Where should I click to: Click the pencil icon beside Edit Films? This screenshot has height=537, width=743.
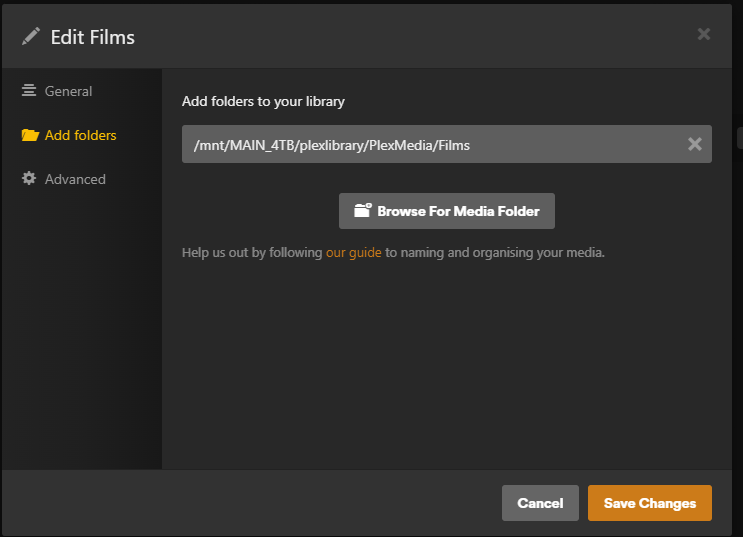pos(31,37)
